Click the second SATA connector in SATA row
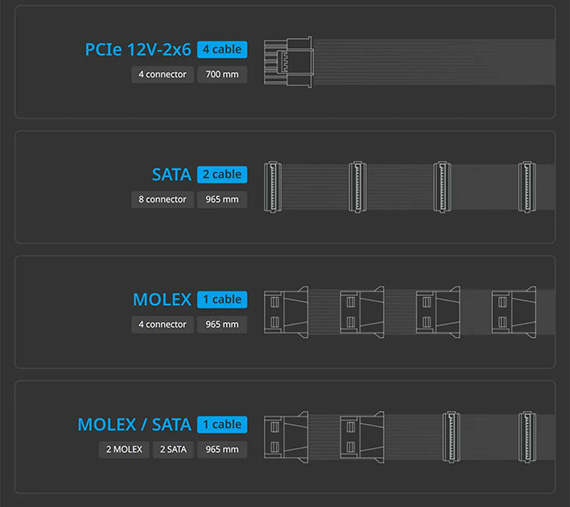Viewport: 570px width, 507px height. point(358,187)
